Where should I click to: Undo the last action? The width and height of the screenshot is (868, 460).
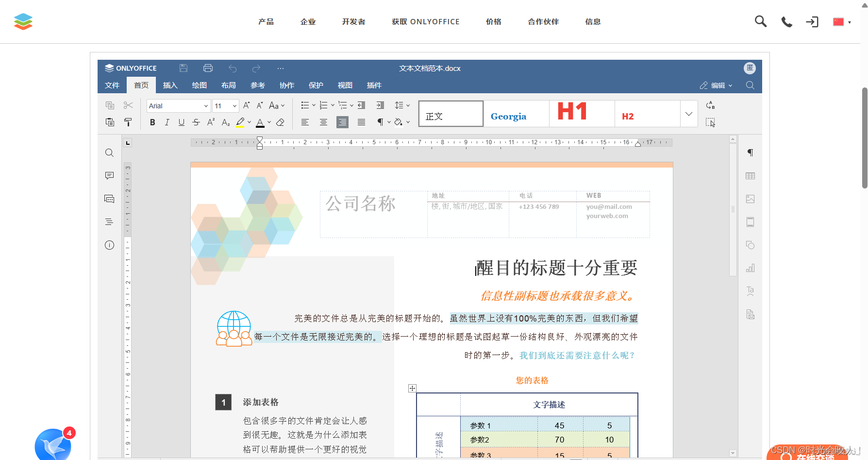[x=233, y=68]
